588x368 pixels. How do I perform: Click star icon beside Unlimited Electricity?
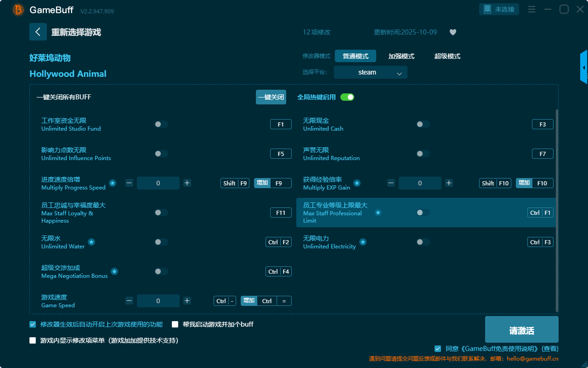coord(362,242)
